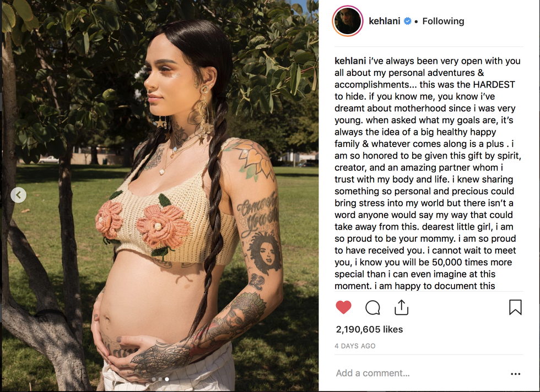Toggle the Following status button
The width and height of the screenshot is (540, 392).
click(443, 21)
